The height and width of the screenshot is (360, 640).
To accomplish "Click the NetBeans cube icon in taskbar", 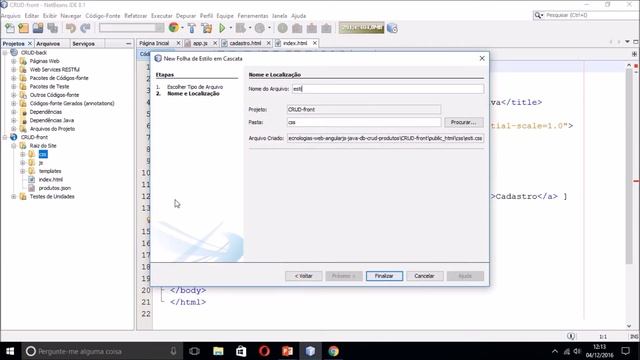I will pyautogui.click(x=310, y=351).
